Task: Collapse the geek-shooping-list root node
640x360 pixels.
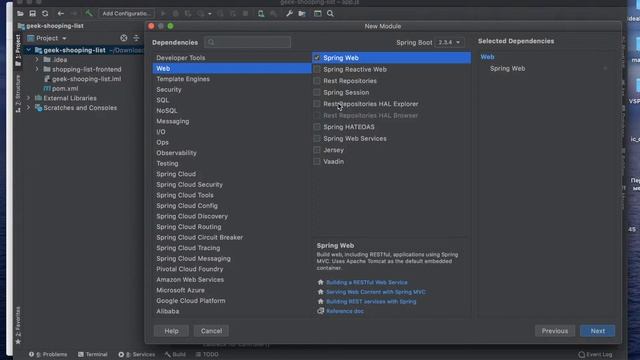Action: (x=29, y=50)
